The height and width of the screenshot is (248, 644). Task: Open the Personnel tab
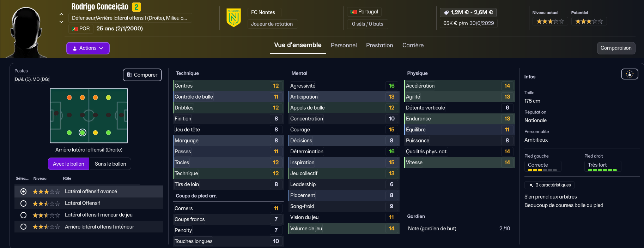[344, 45]
